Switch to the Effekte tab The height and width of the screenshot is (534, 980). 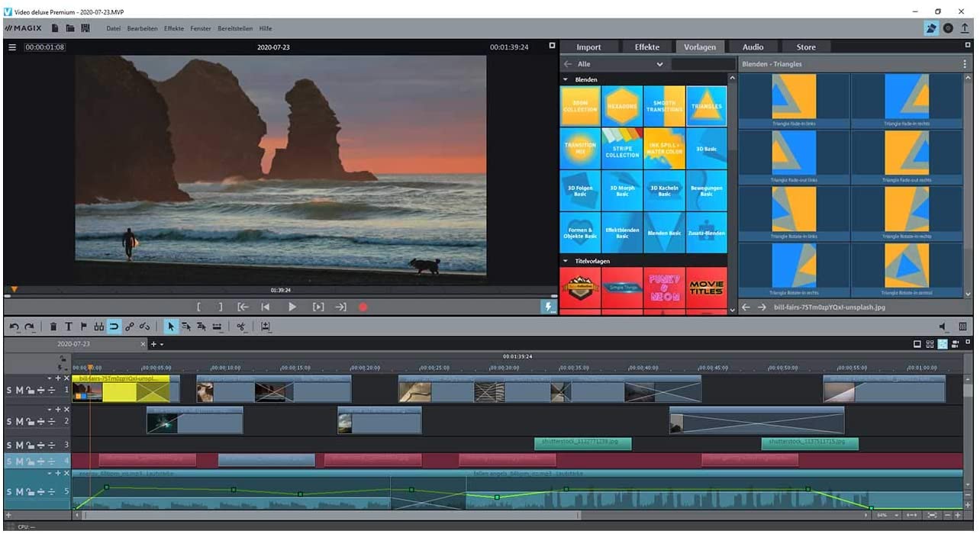646,47
